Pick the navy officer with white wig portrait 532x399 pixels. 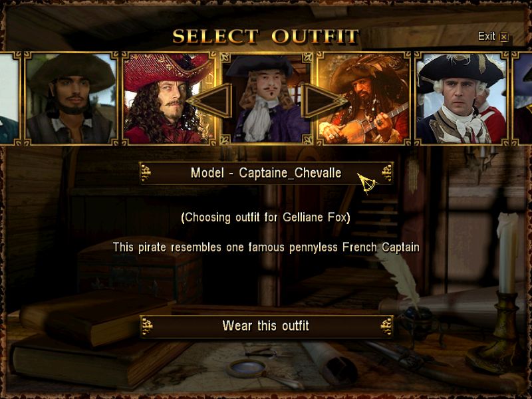click(462, 98)
